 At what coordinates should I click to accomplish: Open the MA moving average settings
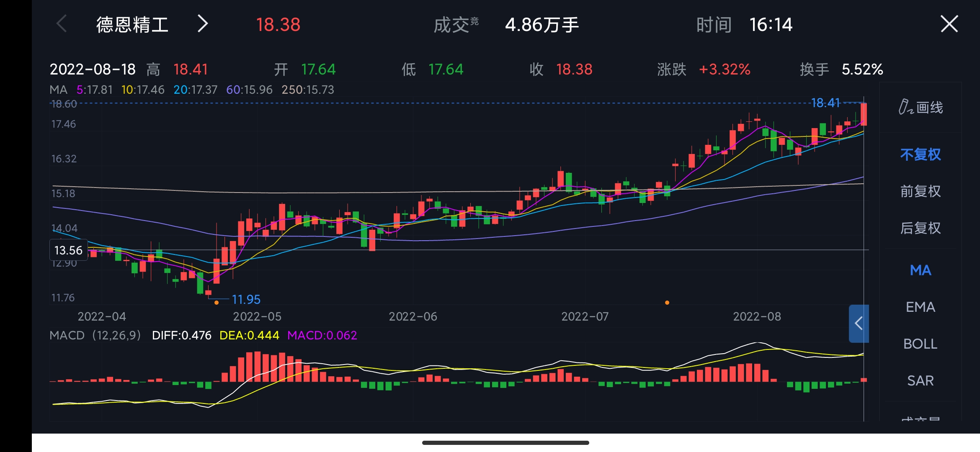coord(920,270)
